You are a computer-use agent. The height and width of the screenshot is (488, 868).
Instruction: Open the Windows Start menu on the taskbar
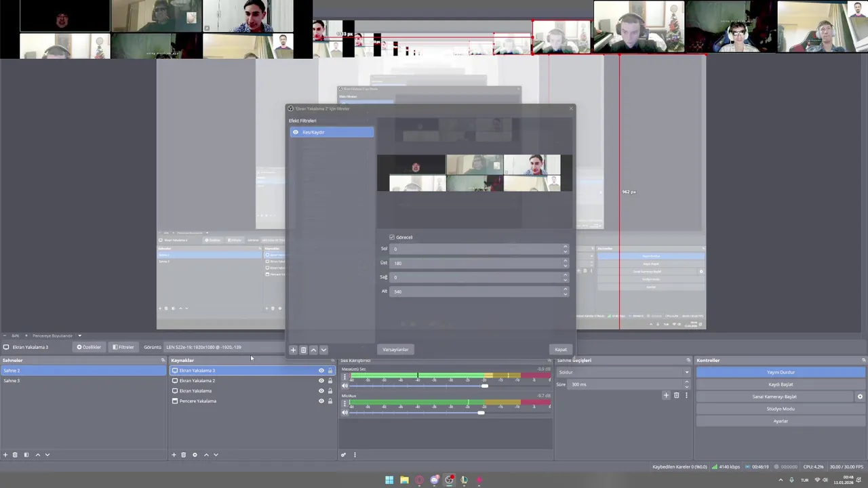389,480
